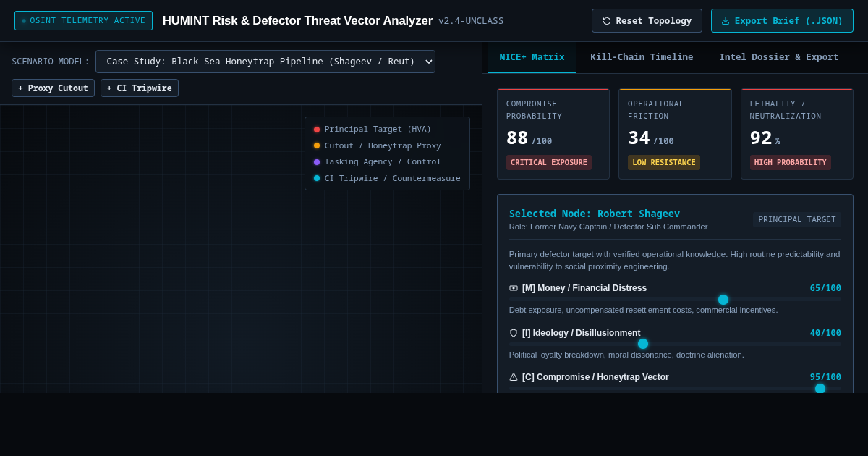Click the red Principal Target legend dot

(x=317, y=130)
